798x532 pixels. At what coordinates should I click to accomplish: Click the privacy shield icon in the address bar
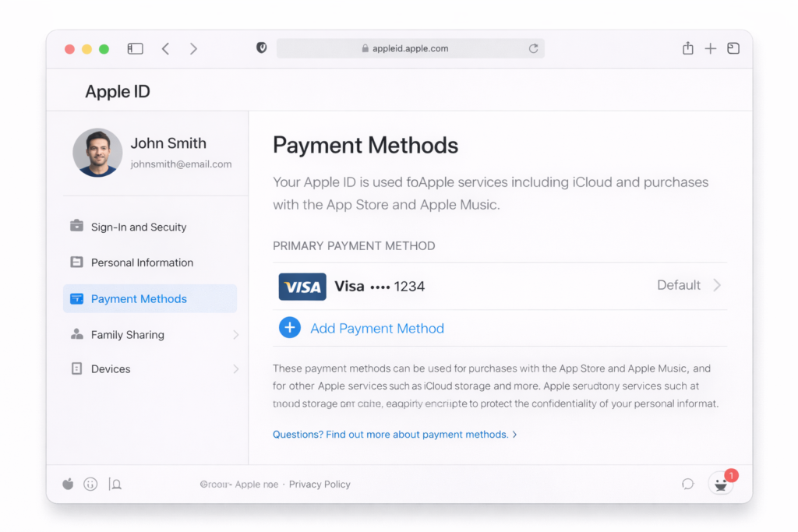pyautogui.click(x=261, y=47)
